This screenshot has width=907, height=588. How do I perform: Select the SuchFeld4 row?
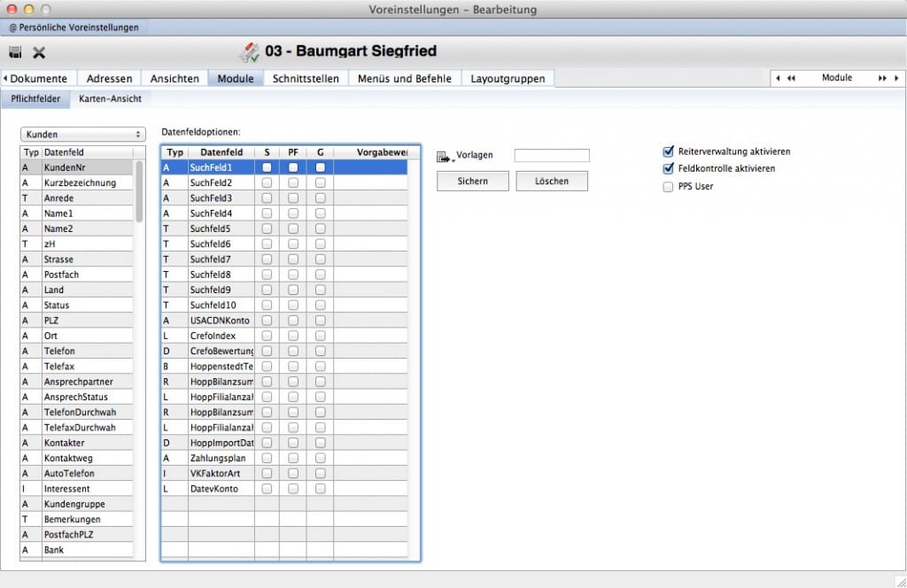tap(284, 213)
